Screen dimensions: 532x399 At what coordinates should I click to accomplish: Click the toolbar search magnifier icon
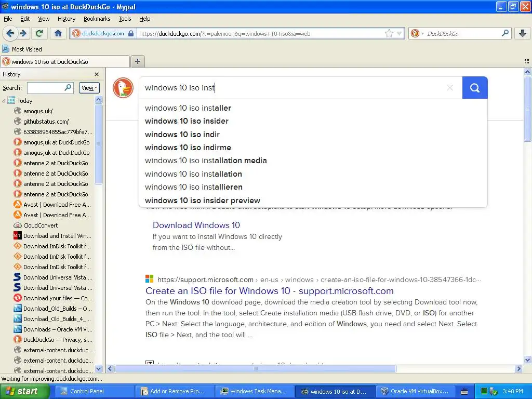point(505,33)
